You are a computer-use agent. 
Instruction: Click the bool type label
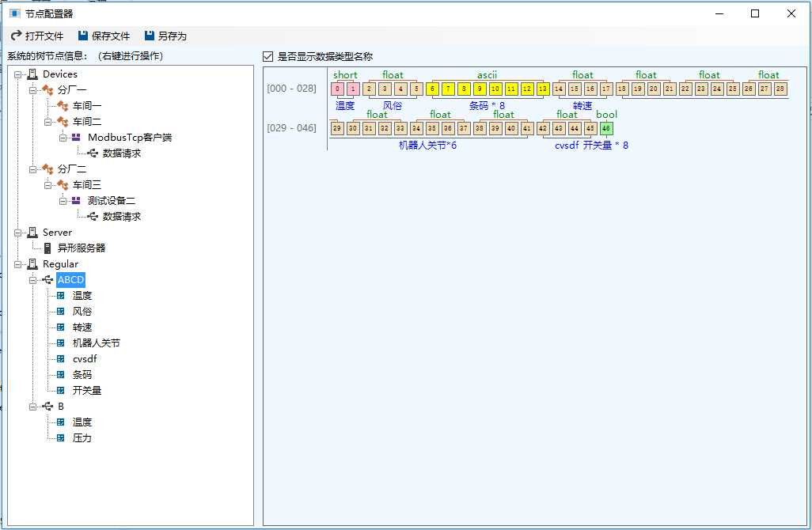point(606,115)
